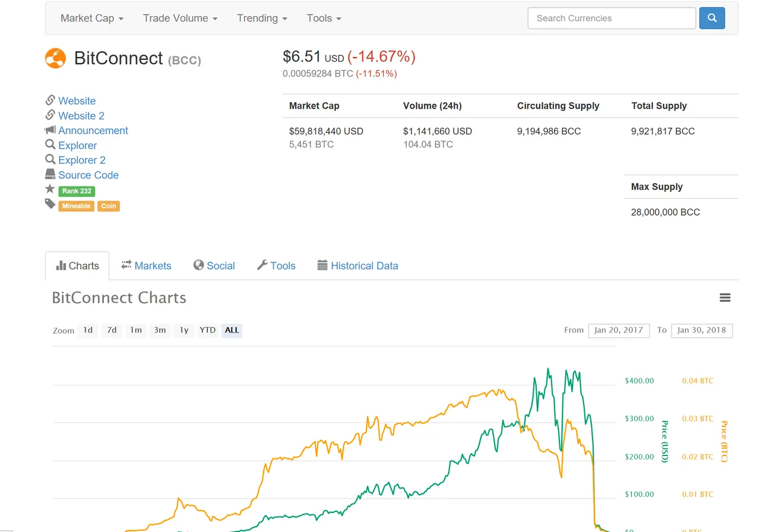This screenshot has width=760, height=532.
Task: Click the From date field Jan 20, 2017
Action: pyautogui.click(x=619, y=330)
